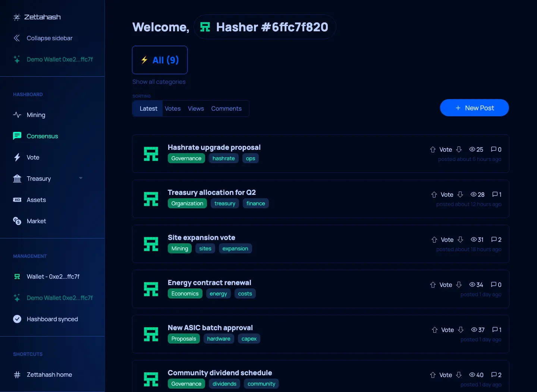Sort posts by Votes
This screenshot has height=392, width=537.
[x=173, y=108]
